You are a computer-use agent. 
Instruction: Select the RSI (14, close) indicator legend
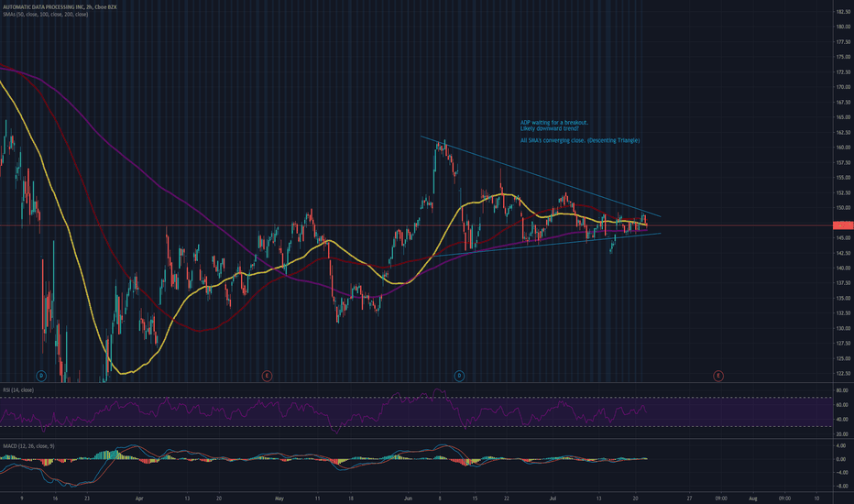[18, 390]
